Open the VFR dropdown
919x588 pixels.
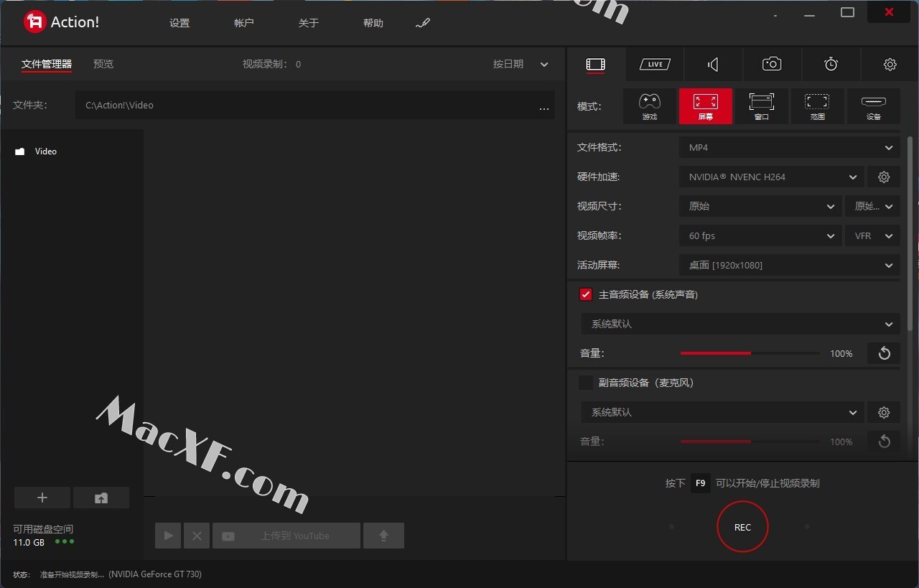(872, 235)
